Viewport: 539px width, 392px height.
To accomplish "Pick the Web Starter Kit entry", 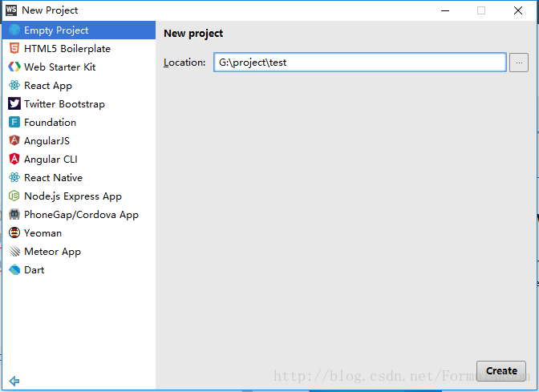I will [79, 67].
